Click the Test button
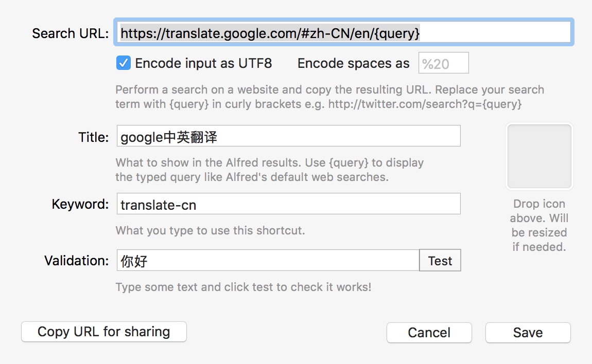592x364 pixels. [x=440, y=260]
